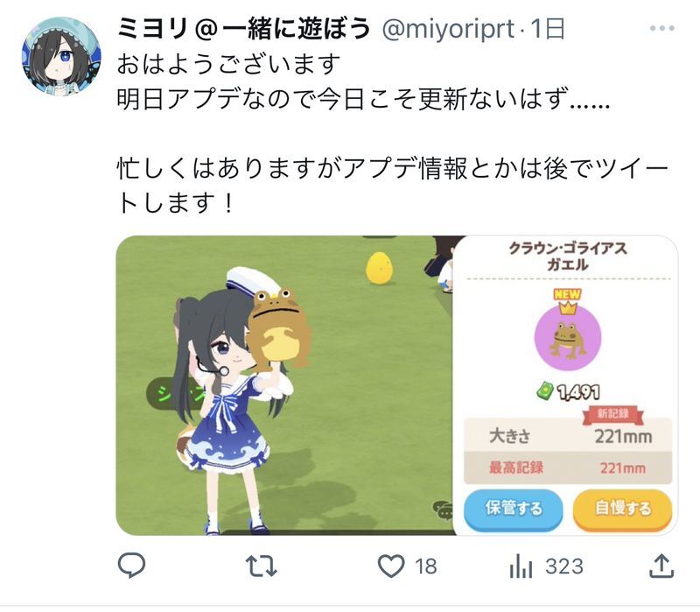Viewport: 700px width, 612px height.
Task: Click the 自慢する yellow button
Action: point(622,510)
